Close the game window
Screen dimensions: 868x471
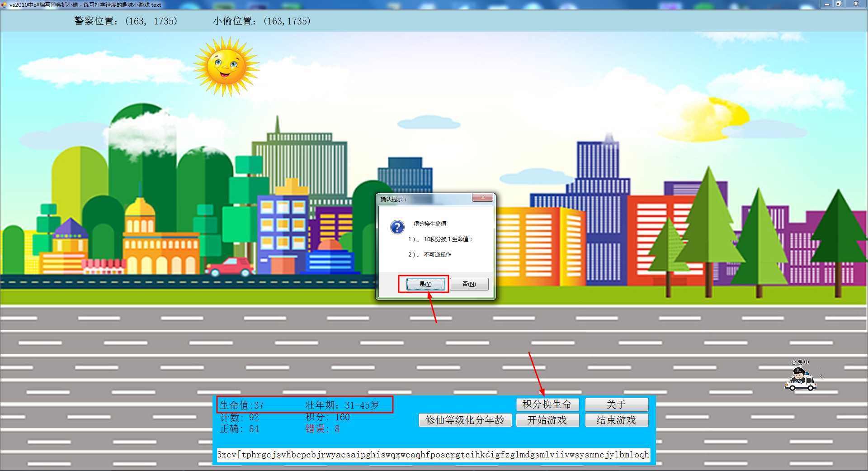tap(856, 4)
